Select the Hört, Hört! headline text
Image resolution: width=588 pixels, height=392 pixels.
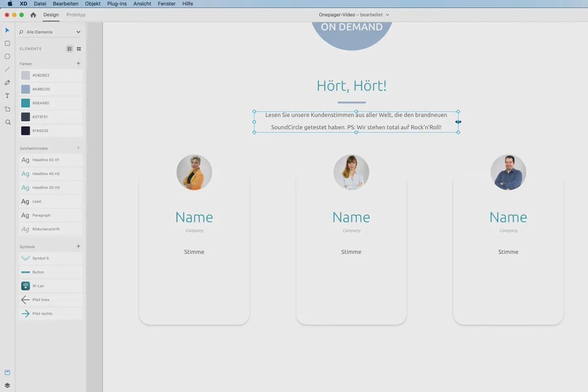click(351, 86)
